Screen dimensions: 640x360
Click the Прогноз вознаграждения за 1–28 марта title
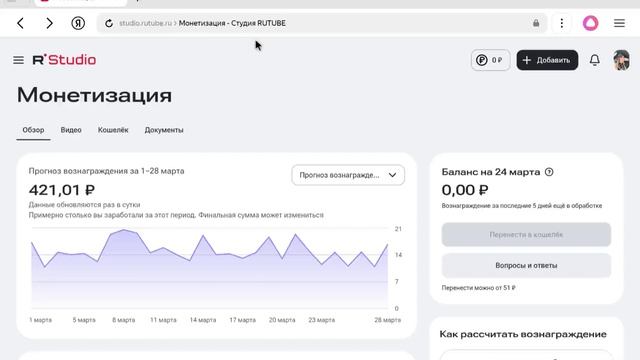pos(107,171)
